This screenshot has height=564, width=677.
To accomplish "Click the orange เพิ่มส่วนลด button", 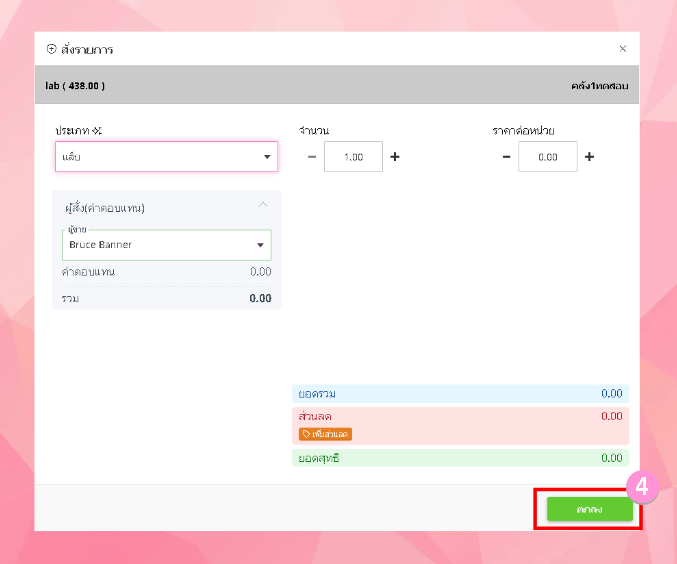I will [325, 434].
